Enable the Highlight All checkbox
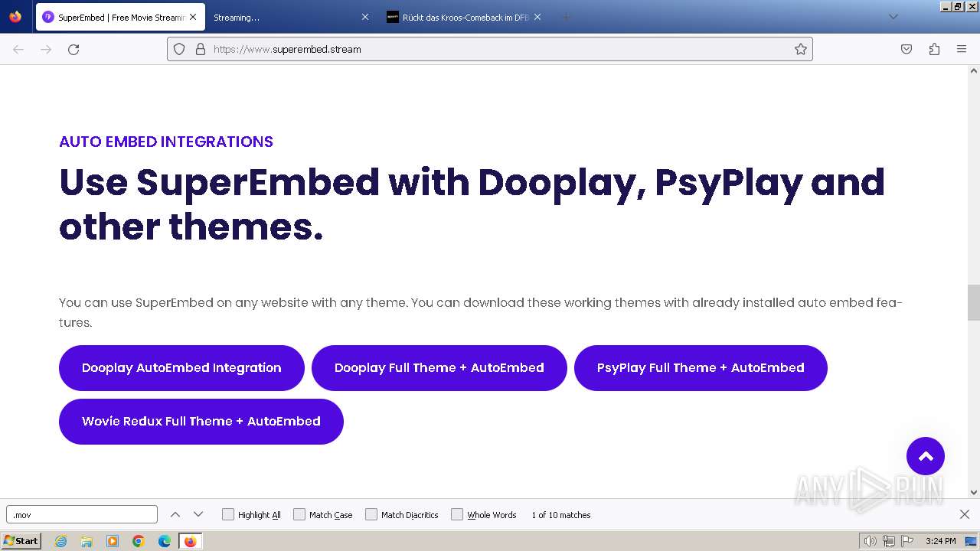This screenshot has height=551, width=980. point(227,514)
